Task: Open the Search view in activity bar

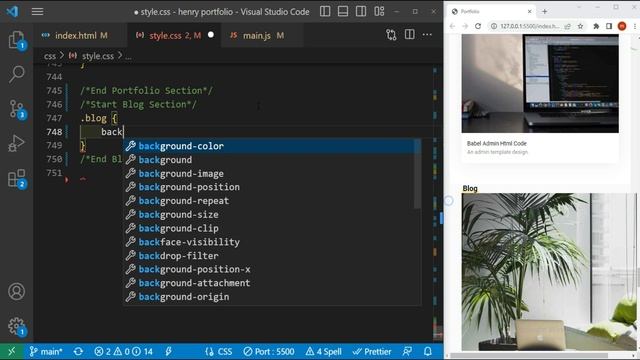Action: pyautogui.click(x=16, y=75)
